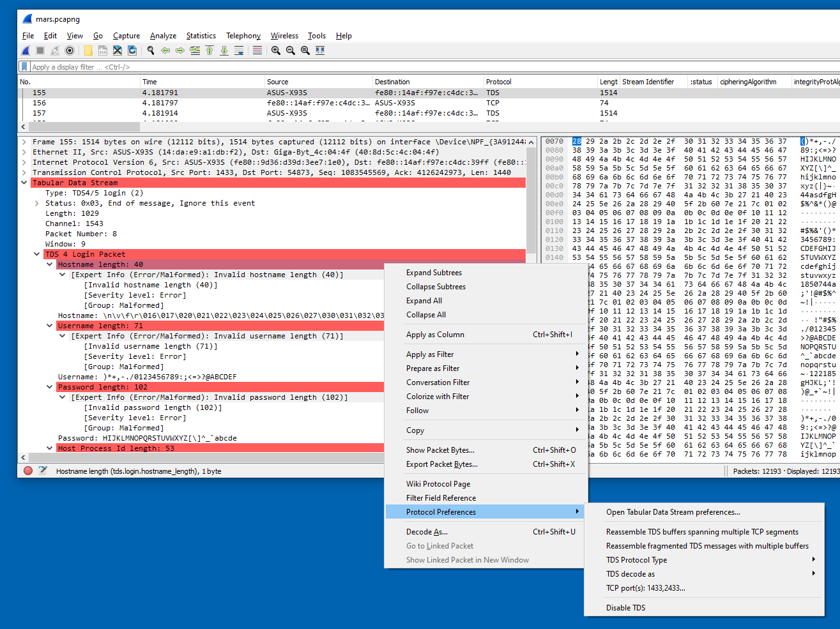Open Prepare as Filter submenu
The width and height of the screenshot is (840, 629).
[x=485, y=368]
